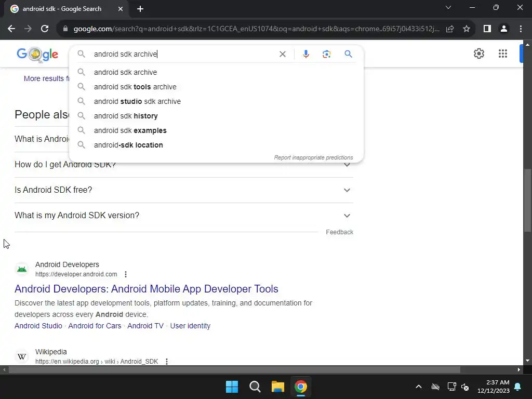532x399 pixels.
Task: Select suggestion 'android studio sdk archive'
Action: click(216, 101)
